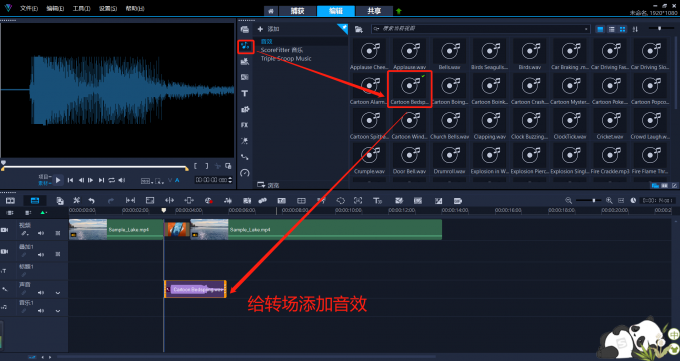Adjust the timeline zoom slider
The height and width of the screenshot is (361, 680).
tap(589, 200)
